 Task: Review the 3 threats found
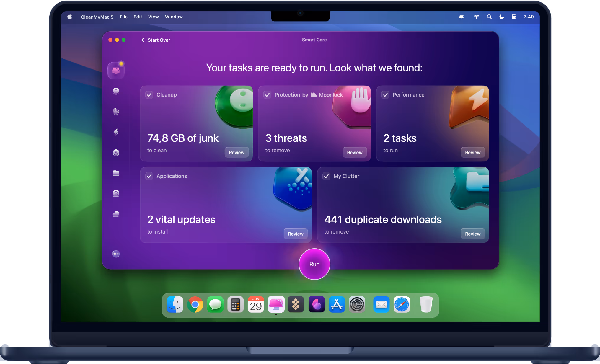point(354,153)
